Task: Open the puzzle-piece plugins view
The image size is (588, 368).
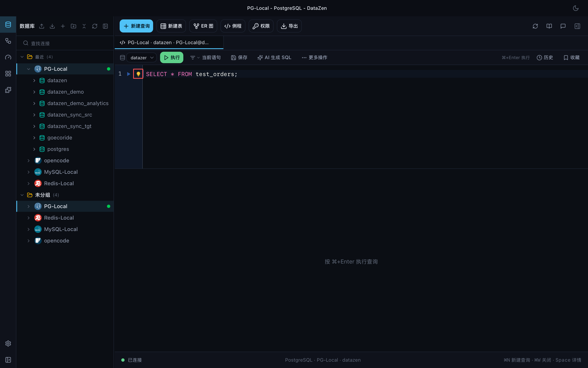Action: coord(8,90)
